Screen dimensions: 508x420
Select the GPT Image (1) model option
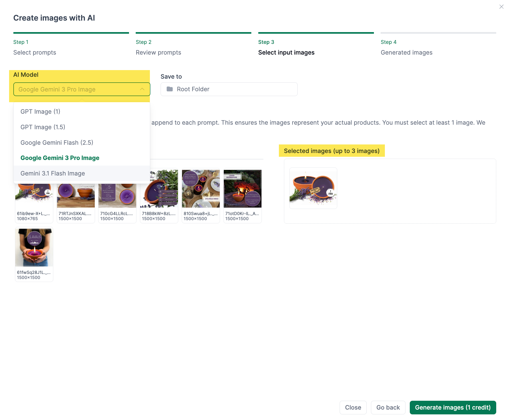40,112
